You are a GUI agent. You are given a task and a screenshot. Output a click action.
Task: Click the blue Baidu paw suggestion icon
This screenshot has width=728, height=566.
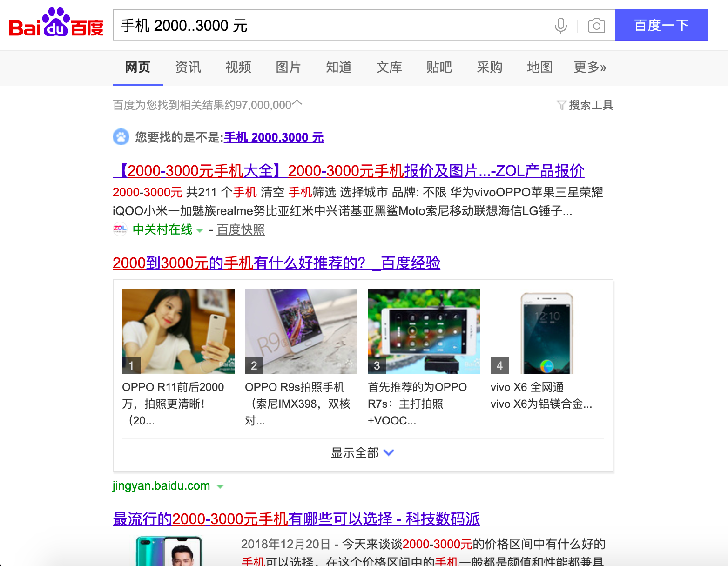pyautogui.click(x=121, y=137)
